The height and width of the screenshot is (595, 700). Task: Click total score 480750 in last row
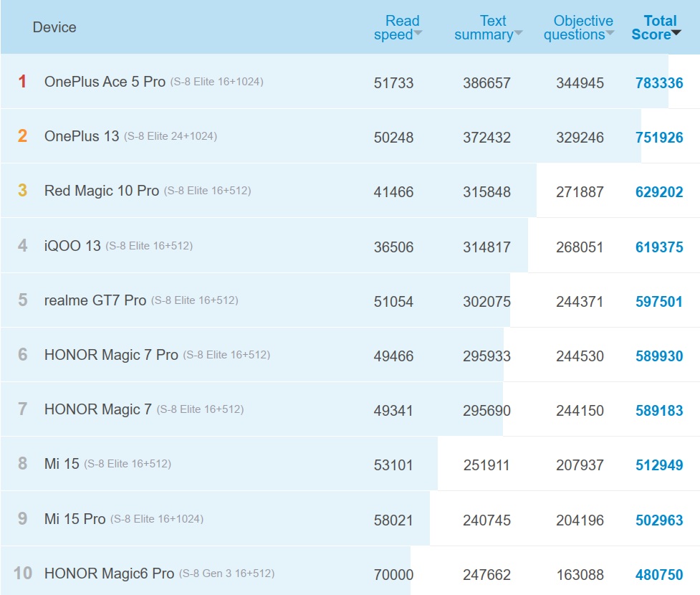[659, 575]
